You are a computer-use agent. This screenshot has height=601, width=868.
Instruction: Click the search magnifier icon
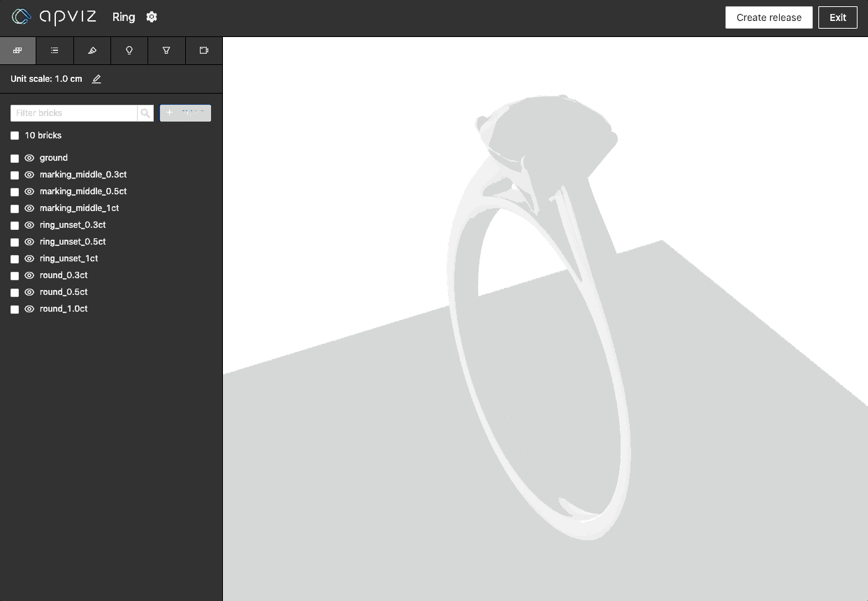point(145,113)
